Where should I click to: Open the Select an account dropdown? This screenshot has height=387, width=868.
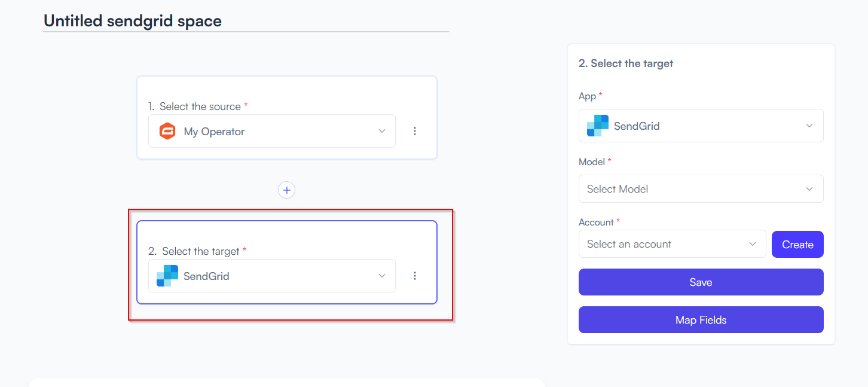tap(673, 244)
